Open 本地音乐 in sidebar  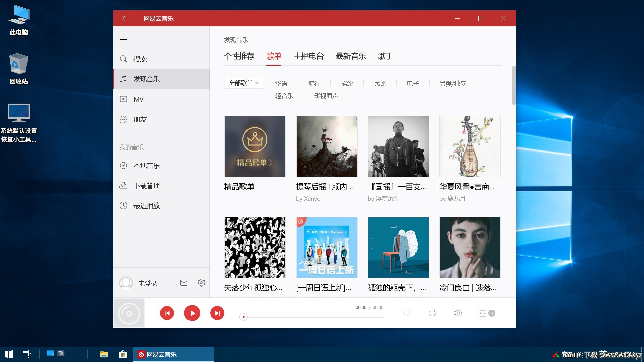click(x=162, y=165)
